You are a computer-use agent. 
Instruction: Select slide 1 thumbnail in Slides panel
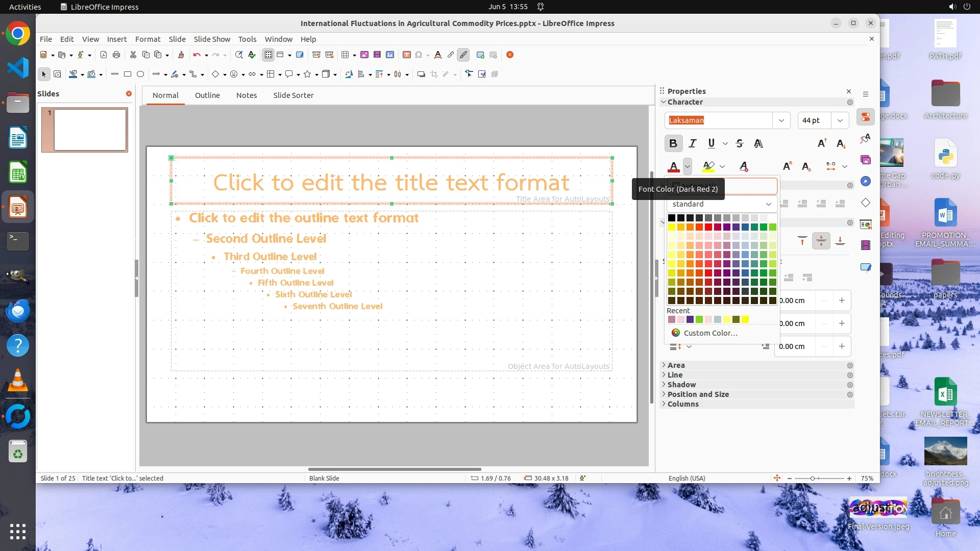click(x=90, y=130)
